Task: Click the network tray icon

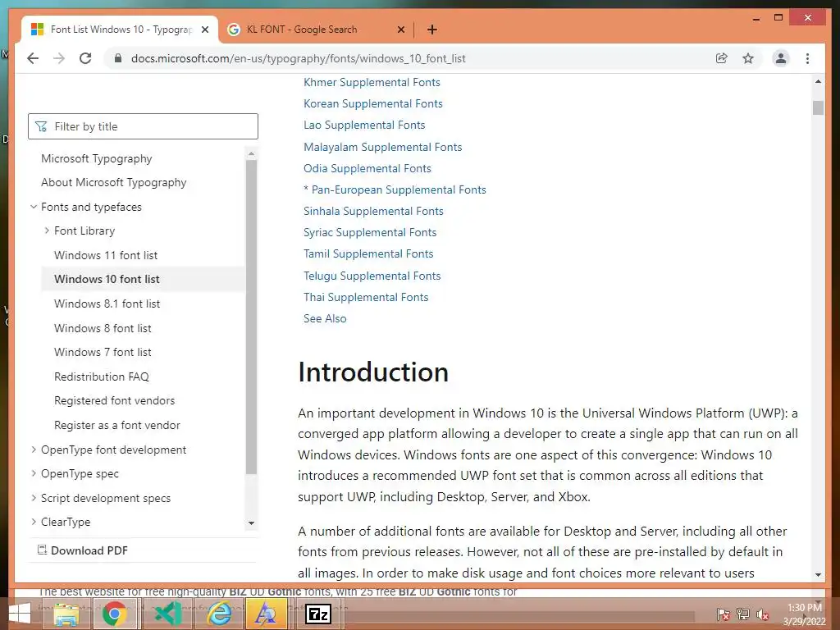Action: click(x=743, y=614)
